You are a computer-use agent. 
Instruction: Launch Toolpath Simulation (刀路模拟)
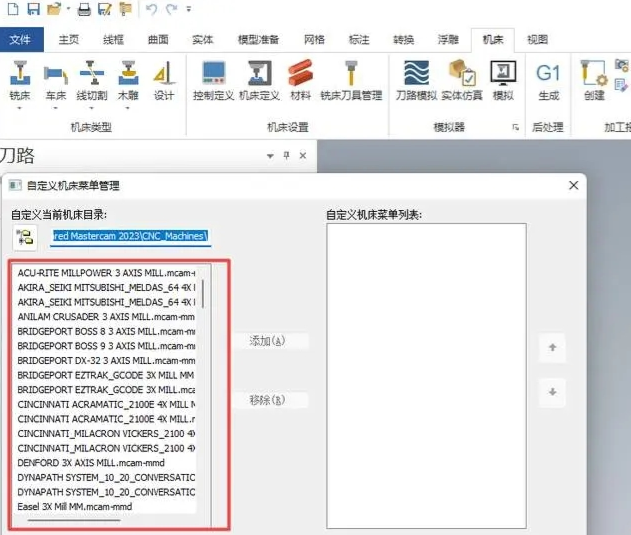pyautogui.click(x=416, y=80)
